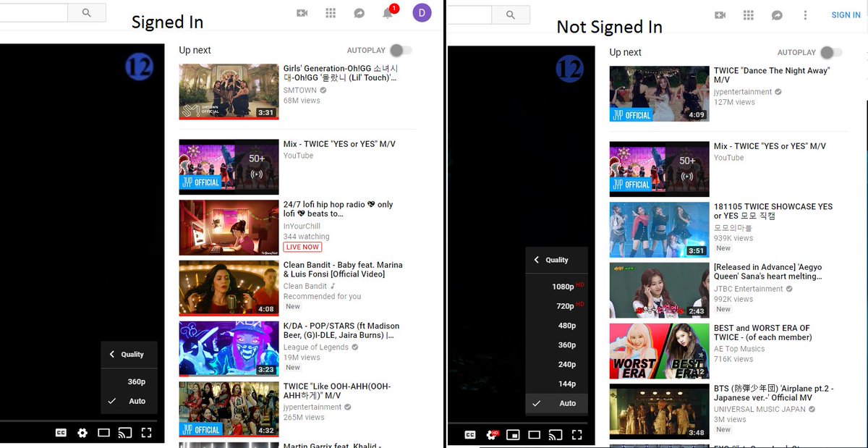Open the purple D account avatar

[x=422, y=12]
